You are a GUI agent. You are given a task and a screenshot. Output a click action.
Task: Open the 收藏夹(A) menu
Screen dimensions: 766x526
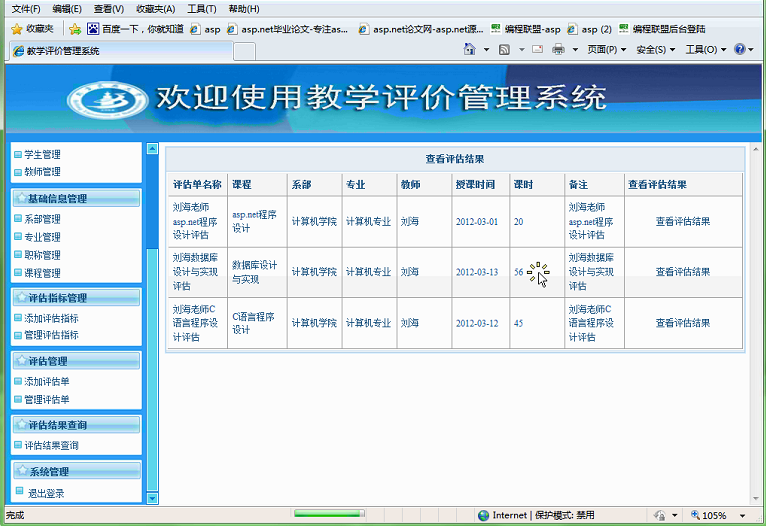coord(155,9)
